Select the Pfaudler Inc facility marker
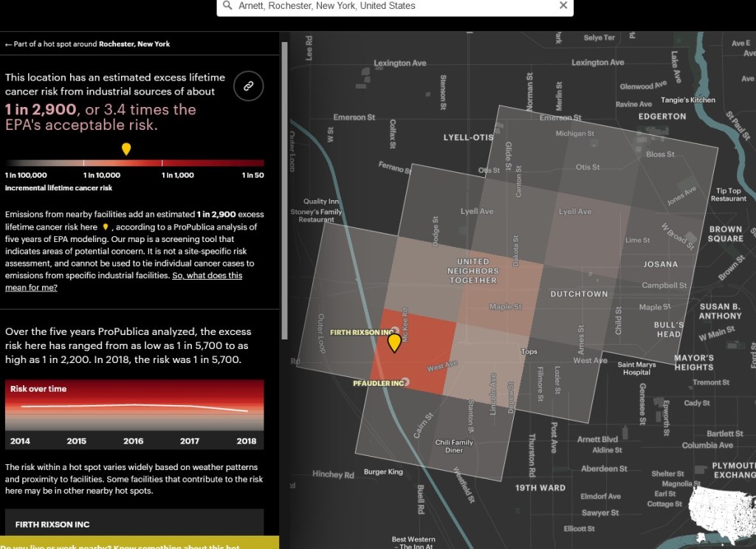 pos(405,382)
